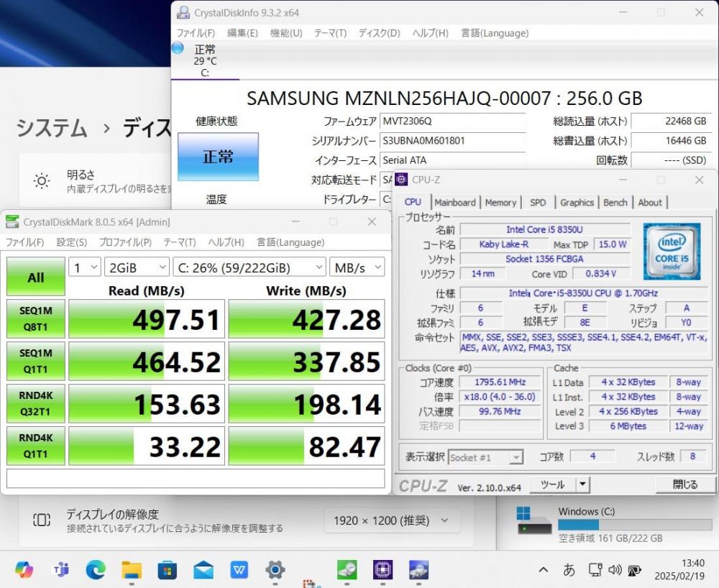Click the blue health status disk icon for C:

(178, 47)
